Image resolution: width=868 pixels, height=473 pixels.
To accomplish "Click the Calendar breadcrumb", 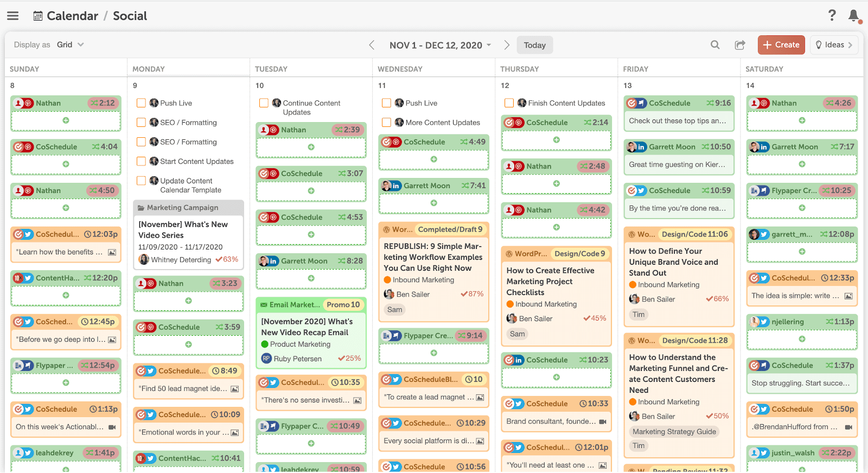I will (x=72, y=16).
